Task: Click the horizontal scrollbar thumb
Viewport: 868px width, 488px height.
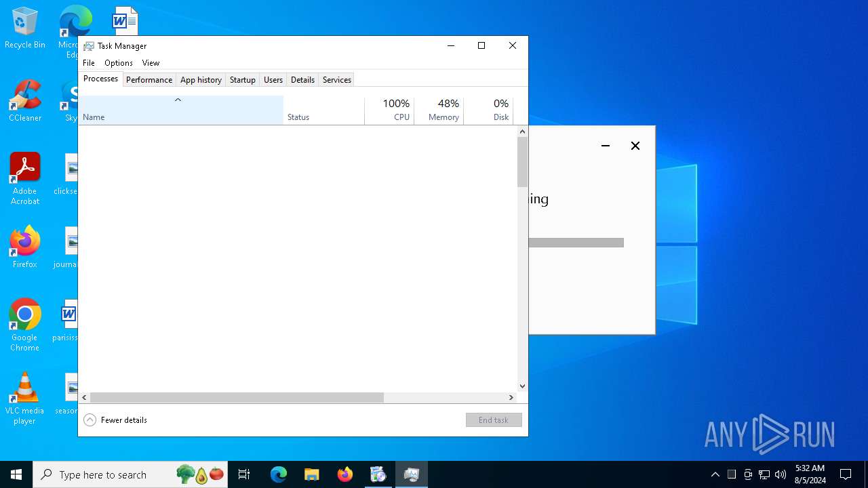Action: click(x=237, y=398)
